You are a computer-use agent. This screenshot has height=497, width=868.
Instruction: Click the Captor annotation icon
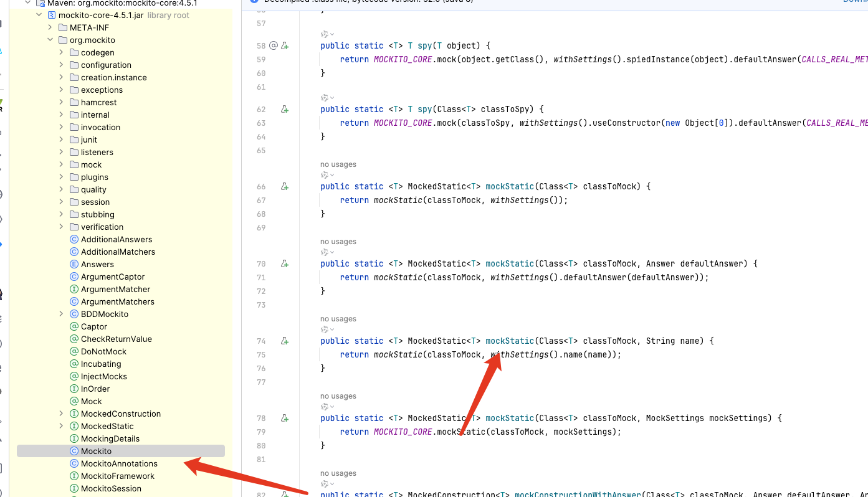point(74,326)
